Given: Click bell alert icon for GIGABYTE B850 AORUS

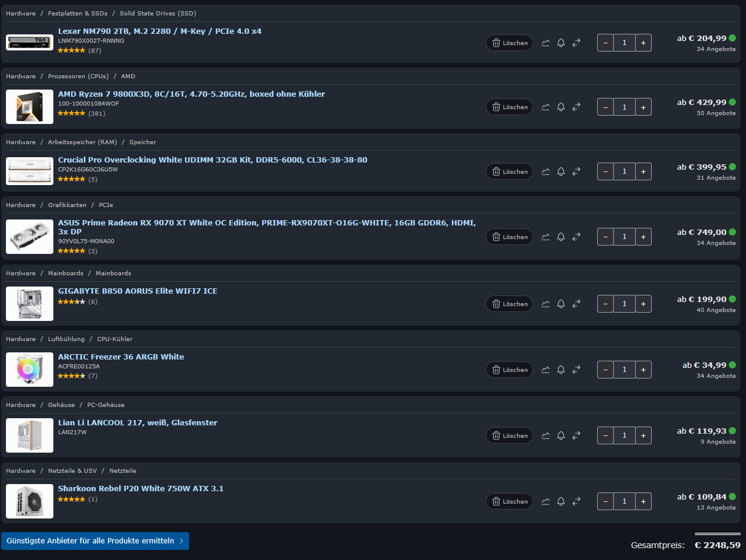Looking at the screenshot, I should pyautogui.click(x=561, y=304).
